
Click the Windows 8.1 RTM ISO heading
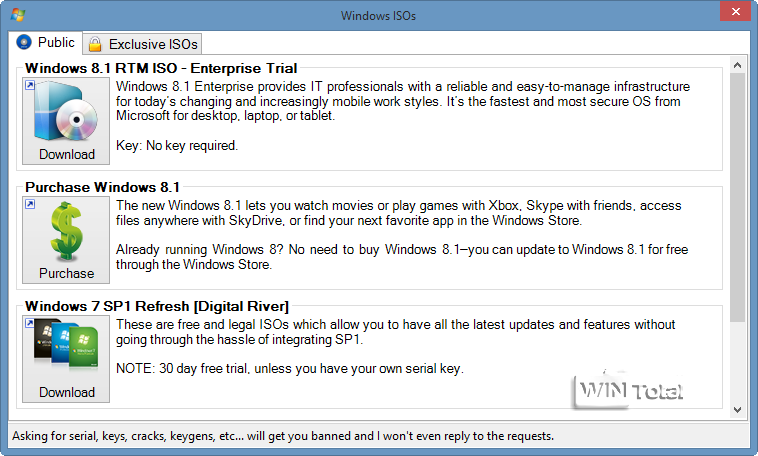pos(161,68)
